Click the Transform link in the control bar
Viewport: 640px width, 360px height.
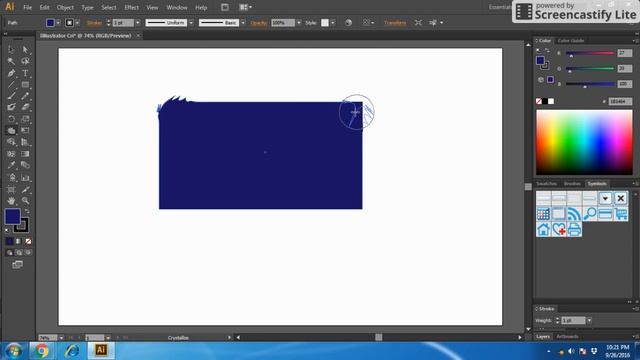395,23
